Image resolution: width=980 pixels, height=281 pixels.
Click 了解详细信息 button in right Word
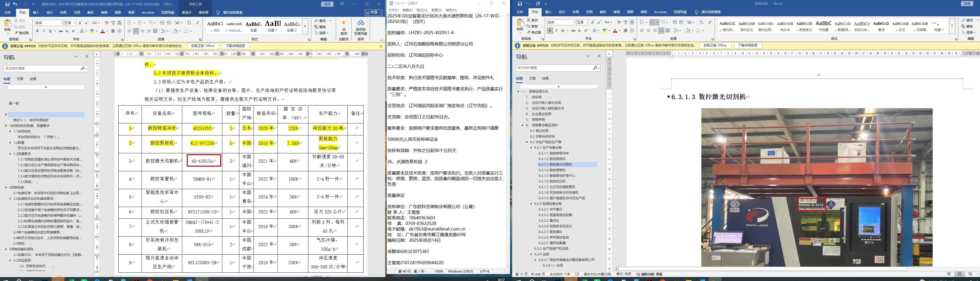click(748, 46)
